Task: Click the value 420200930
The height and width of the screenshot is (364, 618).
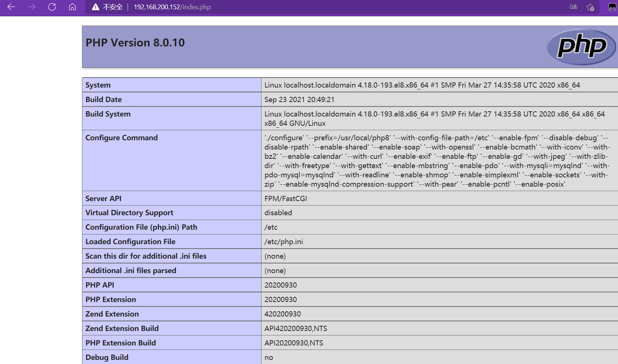Action: point(283,314)
